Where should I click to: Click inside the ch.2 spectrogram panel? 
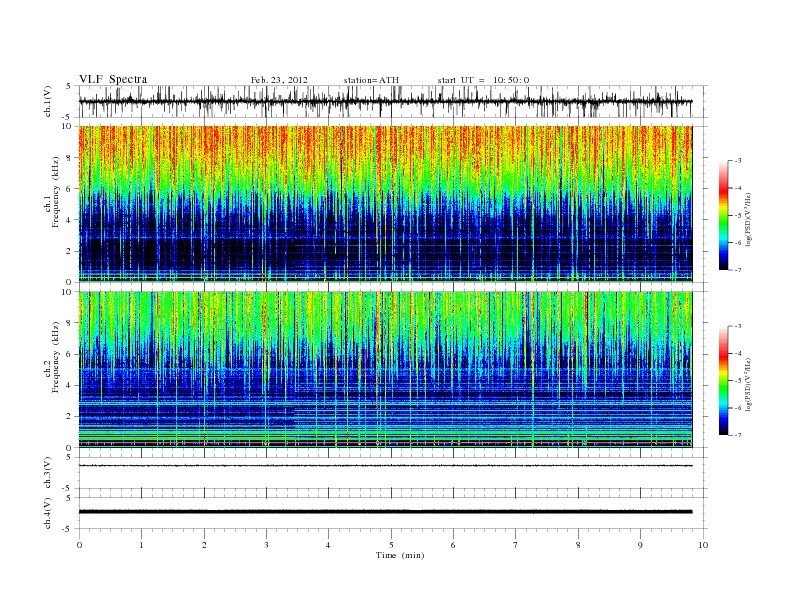pos(386,370)
